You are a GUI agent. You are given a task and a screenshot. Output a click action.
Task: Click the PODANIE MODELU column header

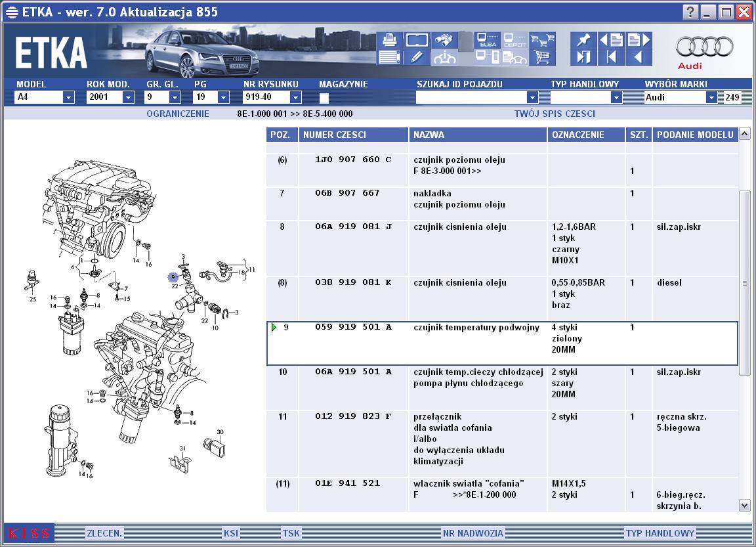pos(695,135)
